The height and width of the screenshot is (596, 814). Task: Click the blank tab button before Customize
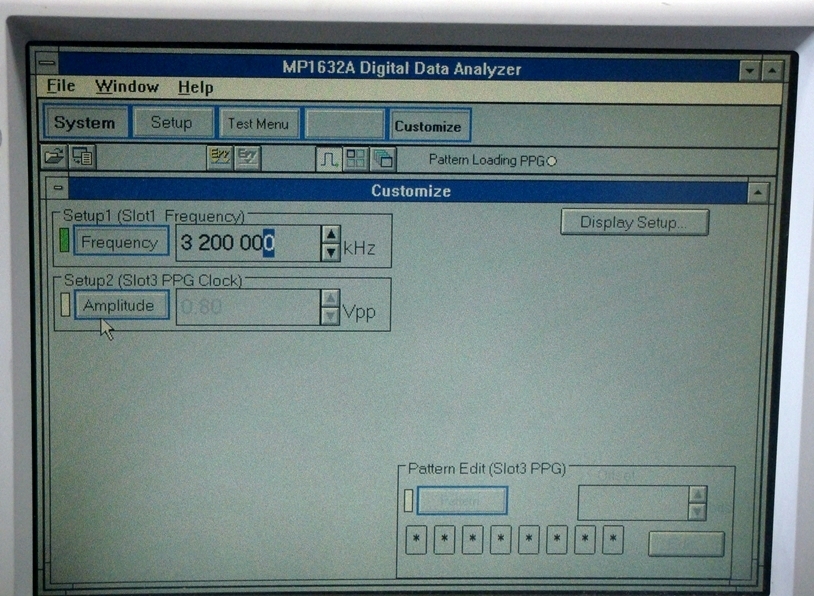point(344,125)
